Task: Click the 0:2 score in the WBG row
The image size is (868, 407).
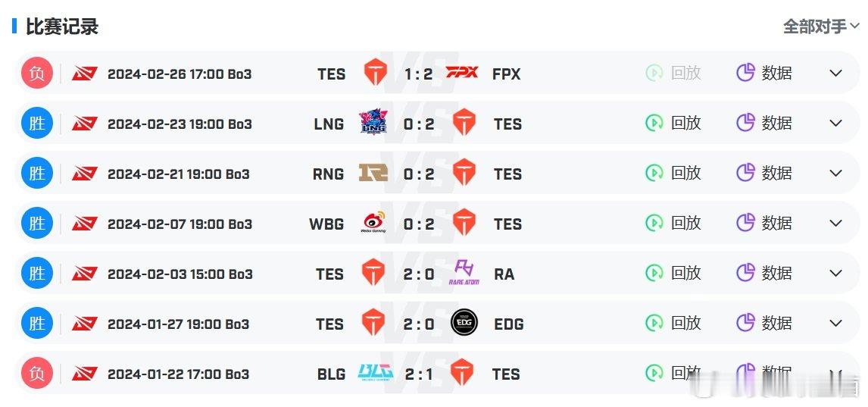Action: [x=419, y=224]
